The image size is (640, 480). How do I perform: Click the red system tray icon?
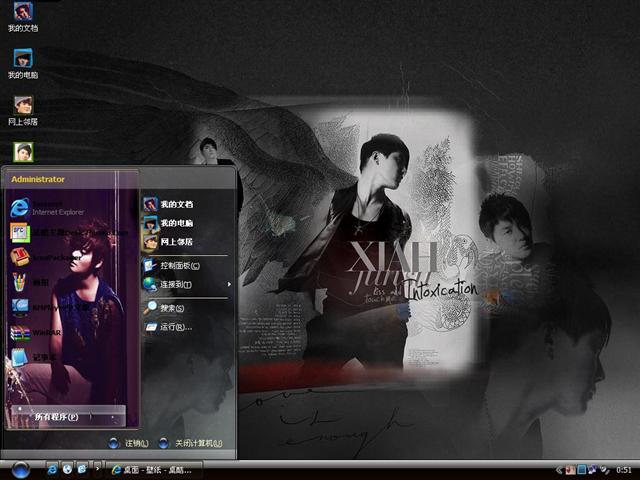pos(570,470)
